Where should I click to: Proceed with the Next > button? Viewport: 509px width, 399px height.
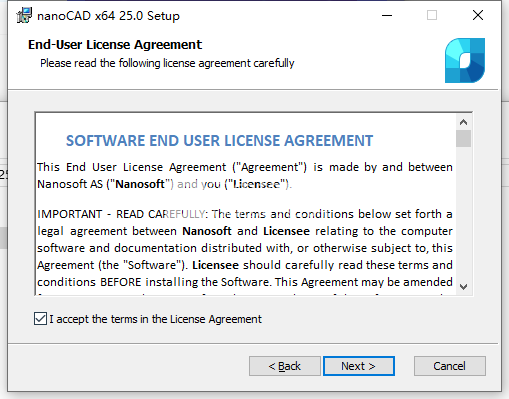[x=359, y=366]
